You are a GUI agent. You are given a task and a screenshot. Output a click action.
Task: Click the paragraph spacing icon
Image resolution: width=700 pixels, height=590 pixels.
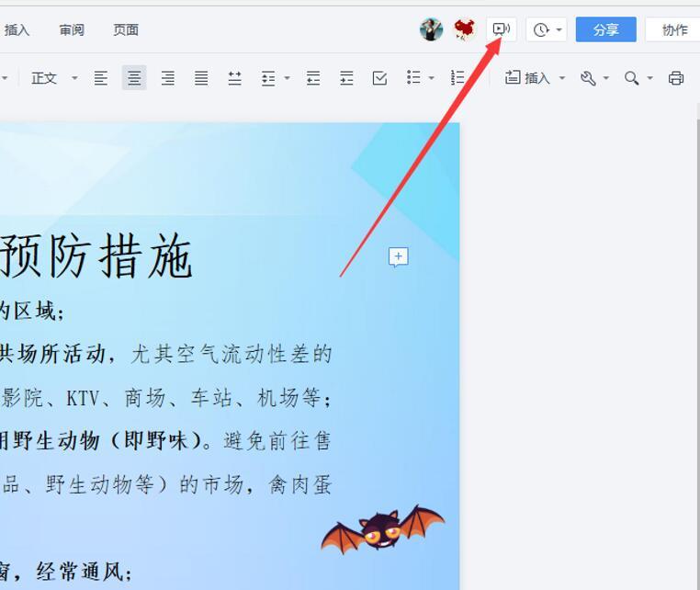(235, 78)
